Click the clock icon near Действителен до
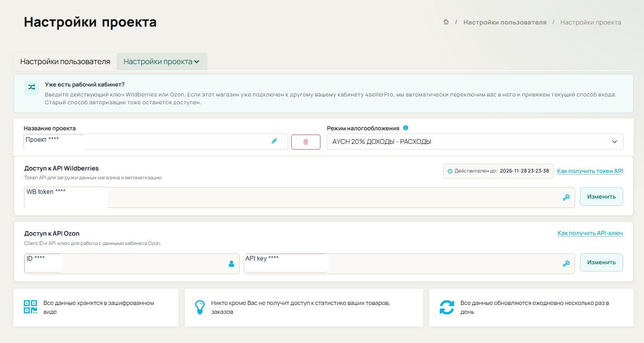Image resolution: width=644 pixels, height=343 pixels. tap(450, 171)
